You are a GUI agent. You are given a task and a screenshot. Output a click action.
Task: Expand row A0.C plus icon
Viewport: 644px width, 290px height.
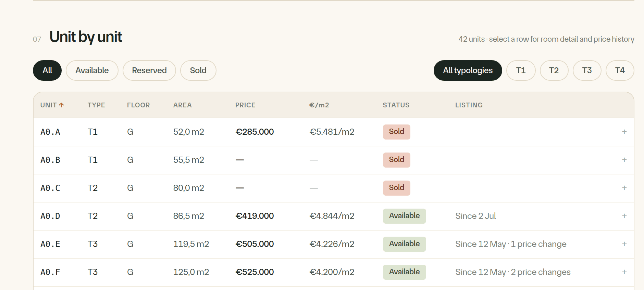coord(624,188)
